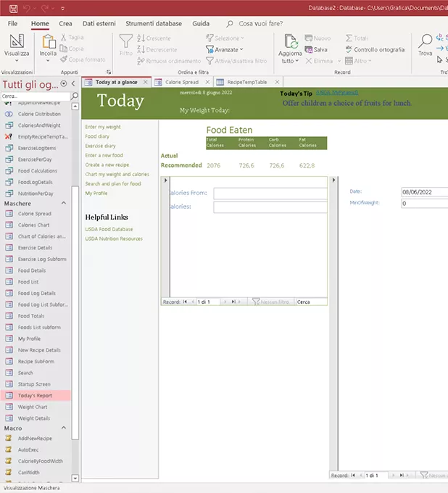The image size is (448, 493).
Task: Open the Food diary link
Action: (x=97, y=136)
